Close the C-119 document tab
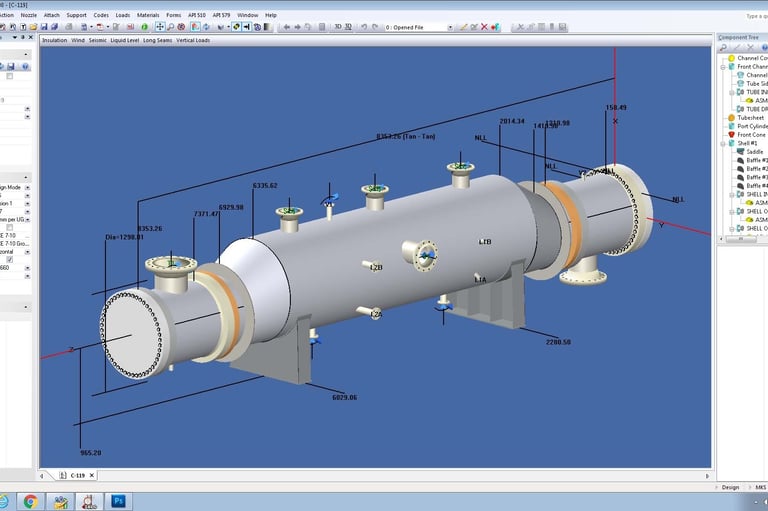 point(92,475)
